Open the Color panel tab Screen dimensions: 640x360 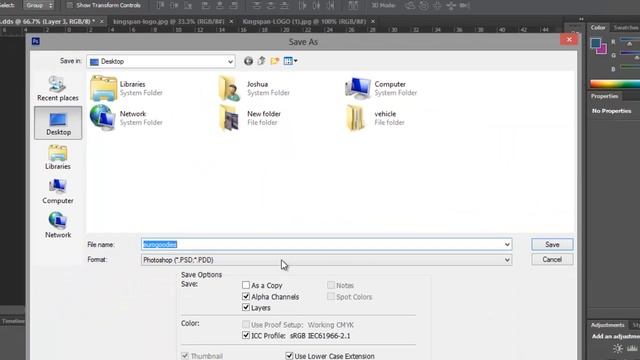pos(598,27)
